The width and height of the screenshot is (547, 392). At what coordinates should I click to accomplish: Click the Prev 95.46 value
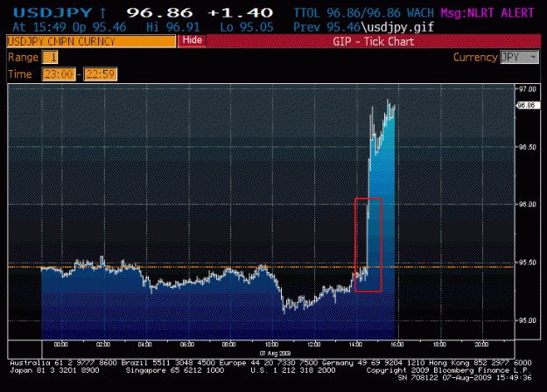[326, 27]
